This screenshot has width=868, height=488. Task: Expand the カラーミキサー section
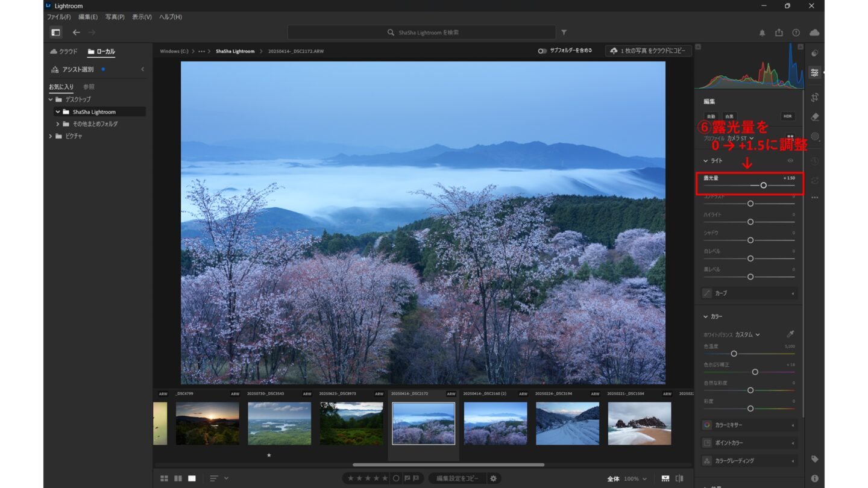pos(750,425)
